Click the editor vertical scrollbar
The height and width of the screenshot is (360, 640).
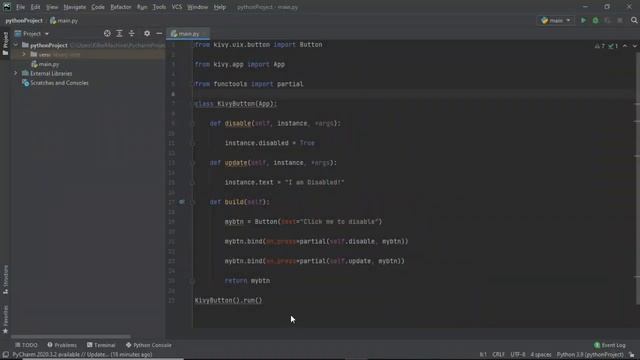coord(638,179)
